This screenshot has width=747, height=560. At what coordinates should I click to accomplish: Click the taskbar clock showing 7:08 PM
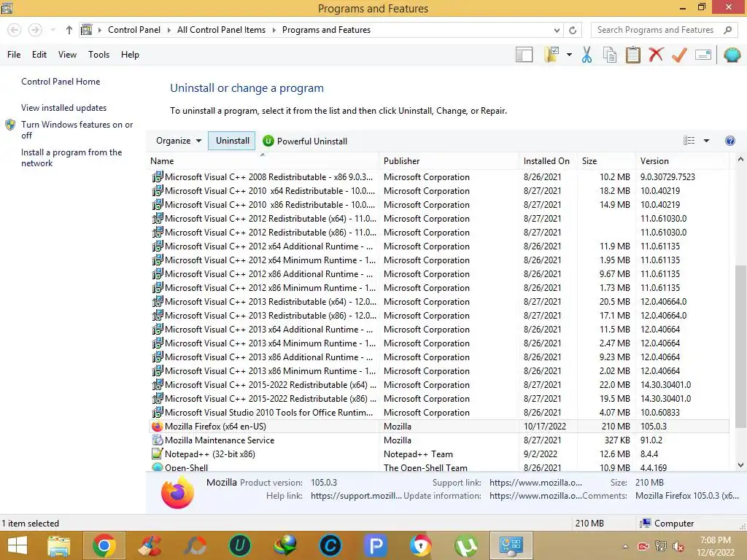[716, 545]
